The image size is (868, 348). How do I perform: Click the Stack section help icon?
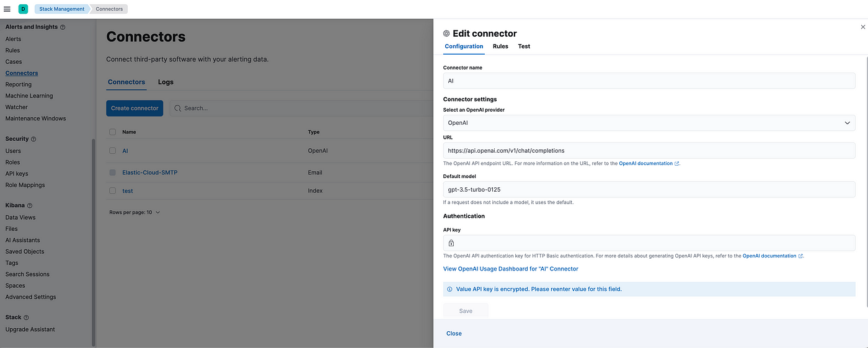pos(27,318)
